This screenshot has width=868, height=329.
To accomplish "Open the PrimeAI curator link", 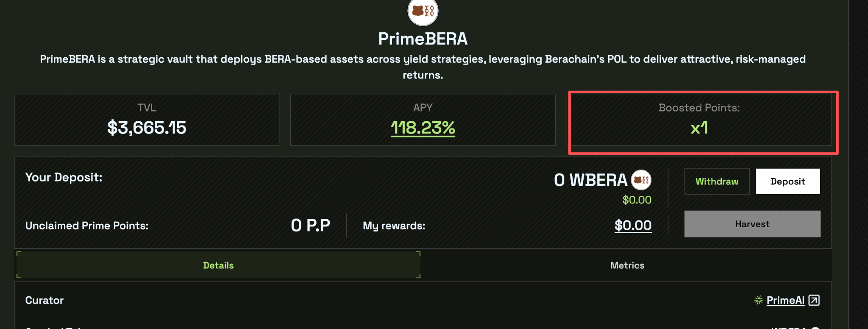I will (785, 300).
